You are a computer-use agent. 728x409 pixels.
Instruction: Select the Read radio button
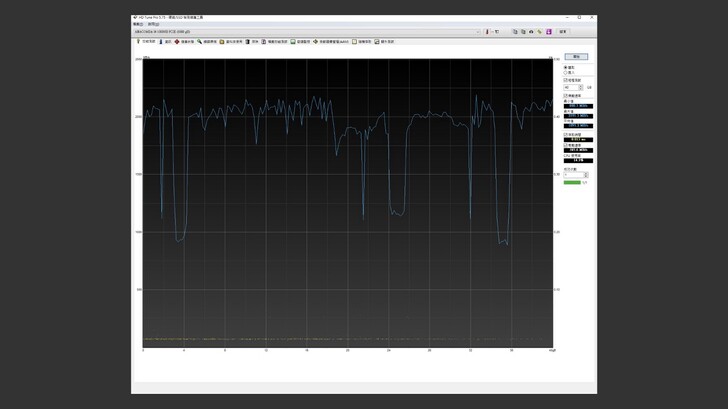pos(567,68)
